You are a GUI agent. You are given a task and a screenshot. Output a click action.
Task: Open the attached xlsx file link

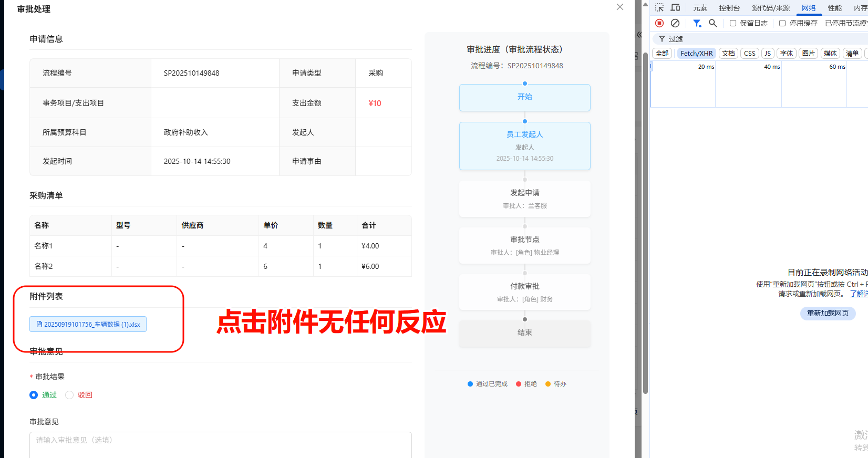click(88, 325)
